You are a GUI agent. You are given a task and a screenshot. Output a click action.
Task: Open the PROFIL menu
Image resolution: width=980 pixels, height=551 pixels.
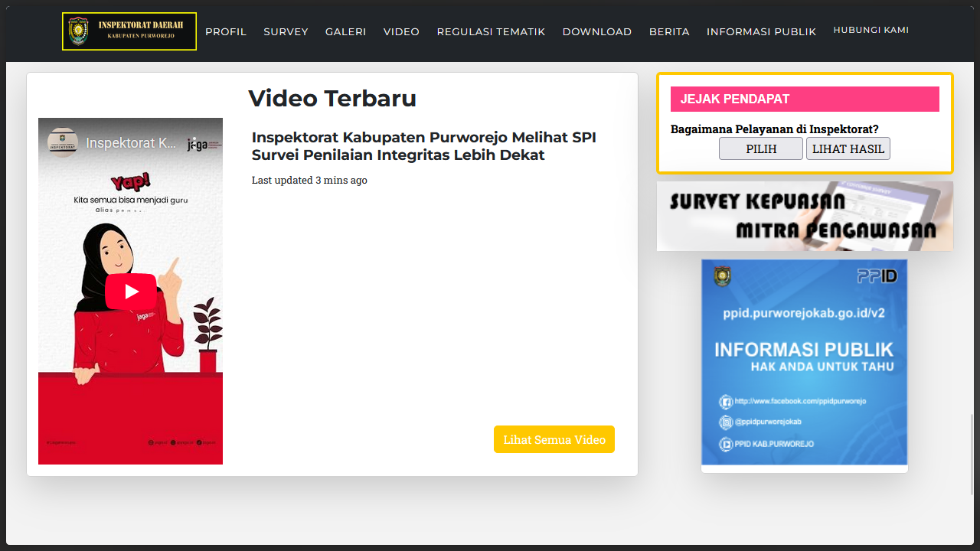coord(226,31)
